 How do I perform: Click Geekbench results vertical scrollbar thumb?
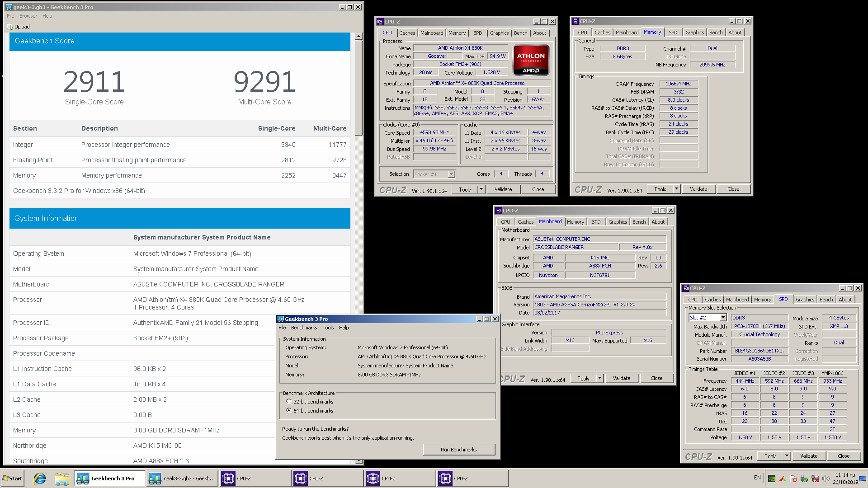tap(359, 88)
